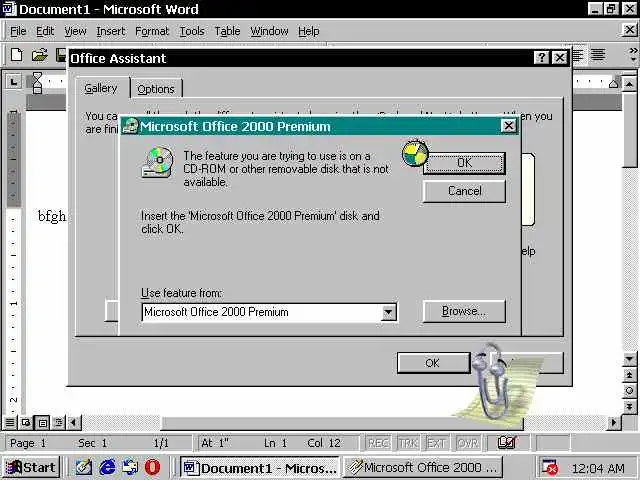Screen dimensions: 640x480
Task: Select the right indent marker on the ruler
Action: pos(614,83)
